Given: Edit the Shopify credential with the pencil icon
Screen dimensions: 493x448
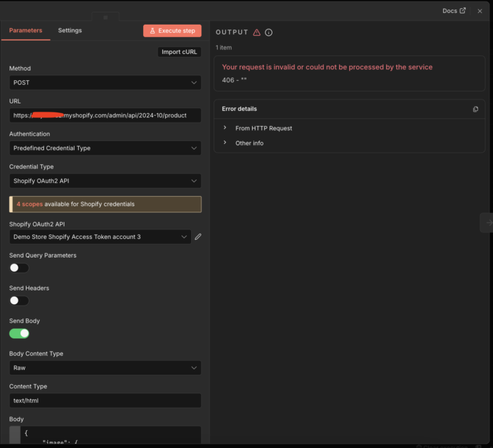Looking at the screenshot, I should point(198,237).
